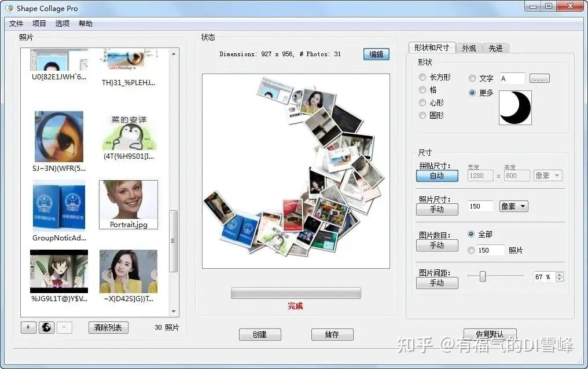Click the minus icon to remove a photo
This screenshot has height=369, width=588.
coord(64,327)
